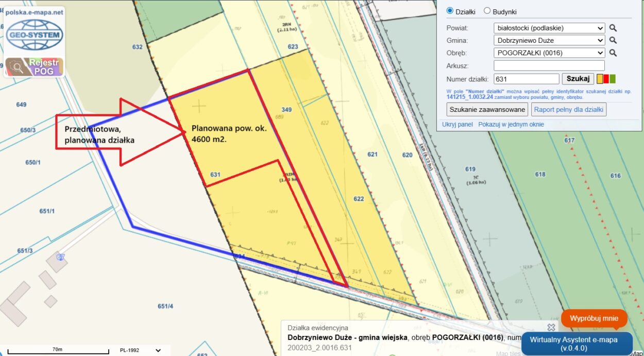Pick the yellow highlight color swatch
Screen dimensions: 644x356
pos(600,79)
